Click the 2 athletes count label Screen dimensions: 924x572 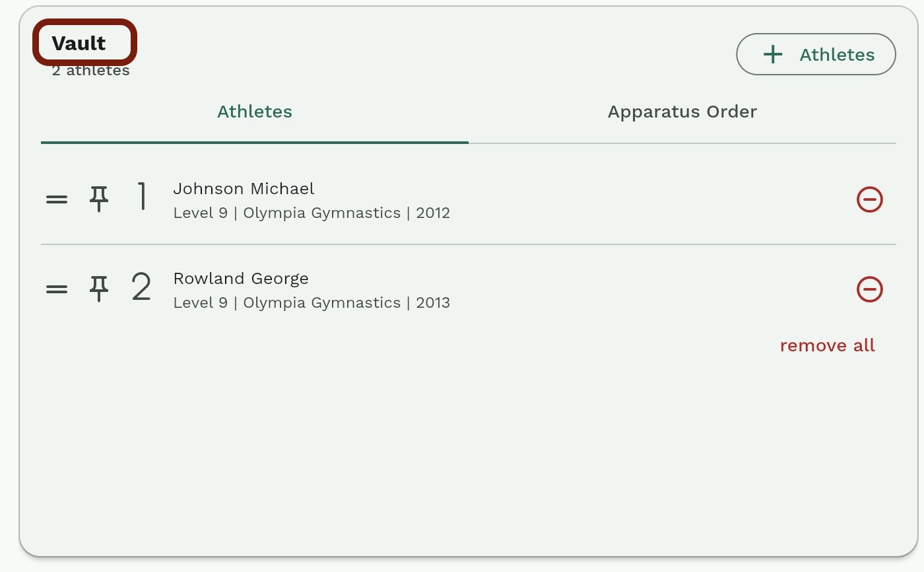90,71
